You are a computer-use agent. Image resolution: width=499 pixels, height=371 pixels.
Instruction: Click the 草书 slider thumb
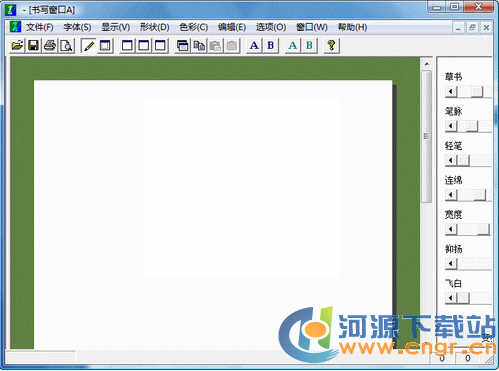[477, 91]
